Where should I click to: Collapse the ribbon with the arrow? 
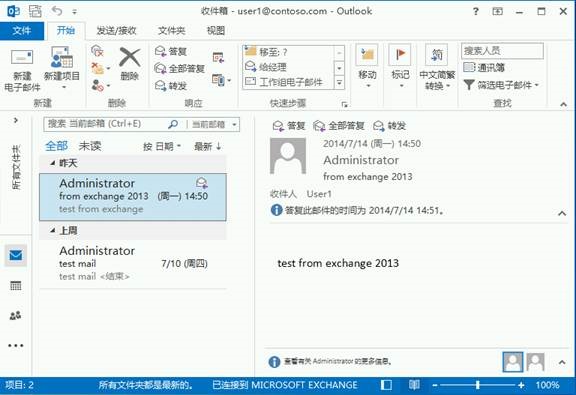pyautogui.click(x=563, y=104)
